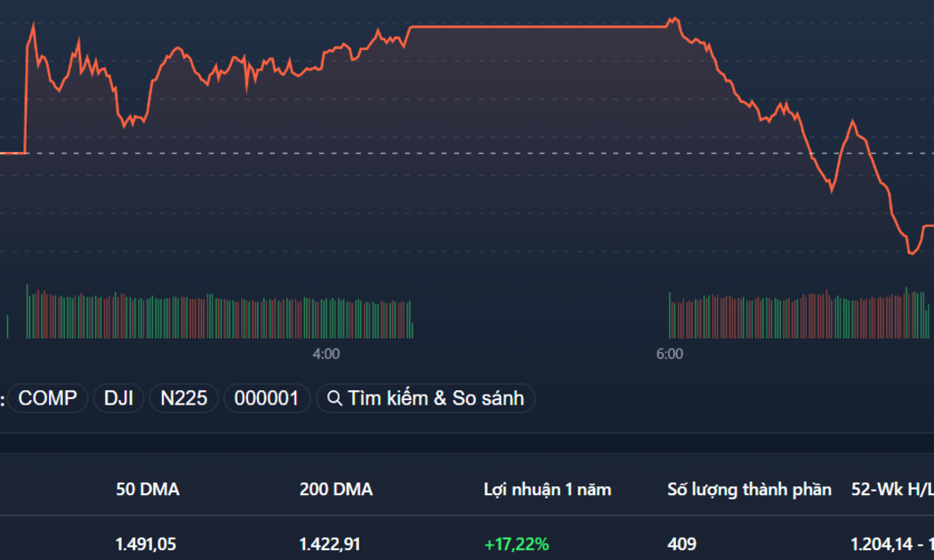
Task: Compare with the N225 index chip
Action: 183,398
